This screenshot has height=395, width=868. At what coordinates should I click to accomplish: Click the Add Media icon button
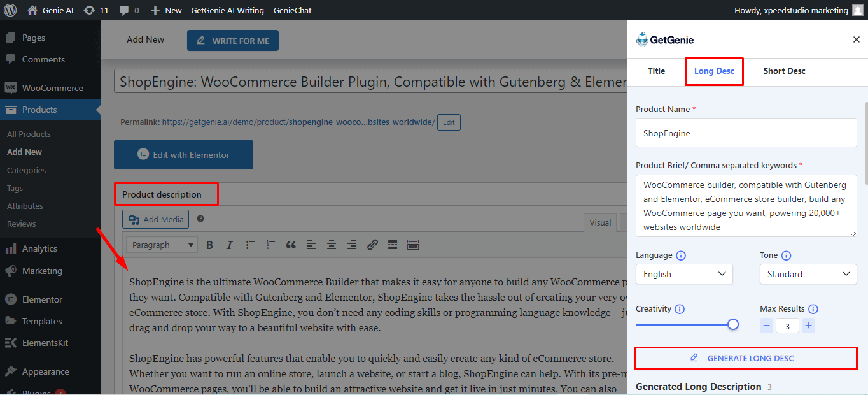click(156, 219)
